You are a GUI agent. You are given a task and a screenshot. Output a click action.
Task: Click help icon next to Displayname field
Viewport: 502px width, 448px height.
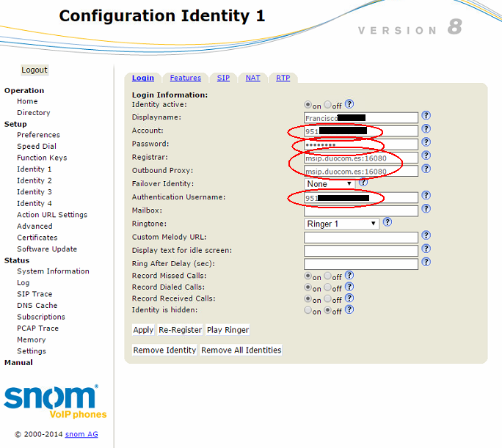426,117
